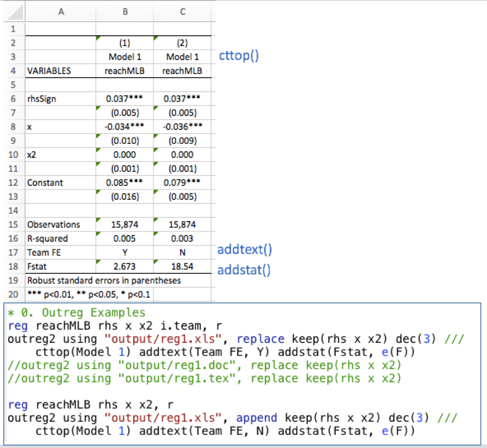Image resolution: width=487 pixels, height=448 pixels.
Task: Select row 5 header
Action: pos(13,85)
